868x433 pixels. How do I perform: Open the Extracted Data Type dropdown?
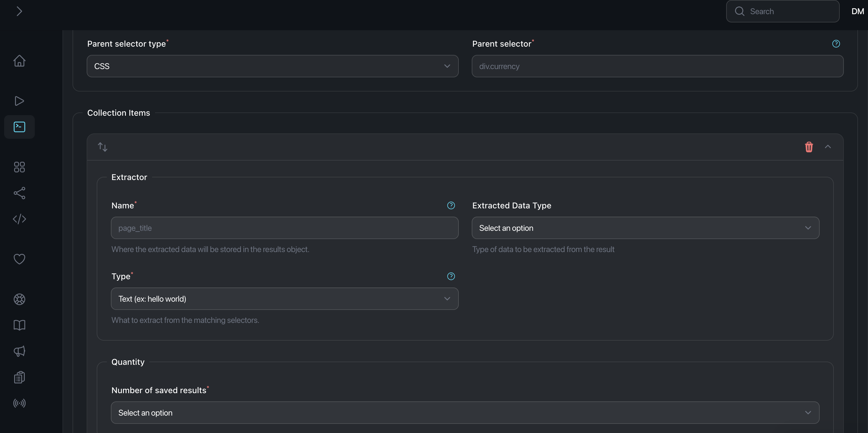pos(645,228)
